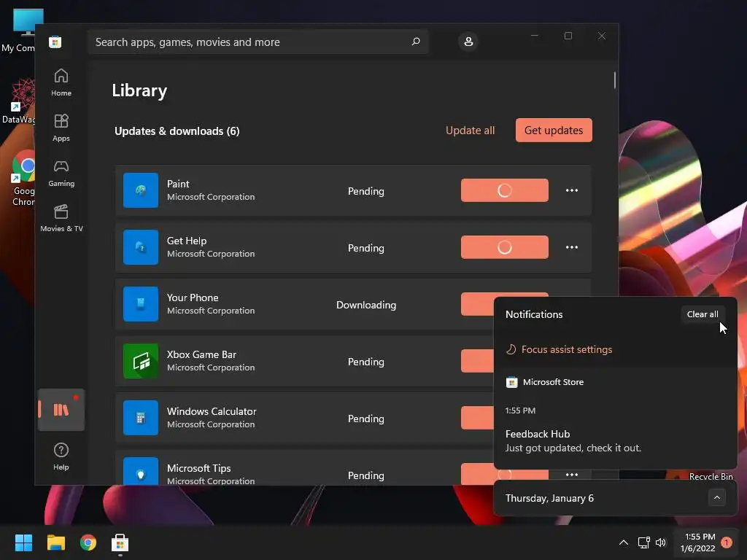The height and width of the screenshot is (560, 747).
Task: Click the Microsoft Tips app icon
Action: 141,471
